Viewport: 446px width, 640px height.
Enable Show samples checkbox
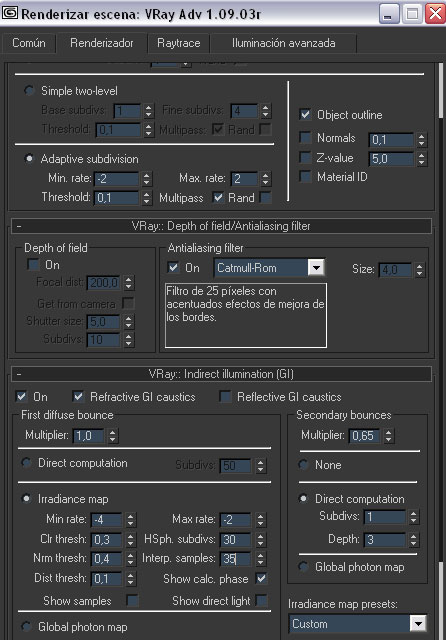point(132,600)
